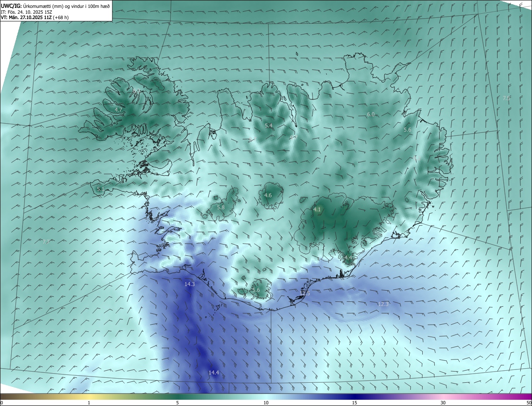
Task: Click the '10' tick on the color scale
Action: (266, 403)
